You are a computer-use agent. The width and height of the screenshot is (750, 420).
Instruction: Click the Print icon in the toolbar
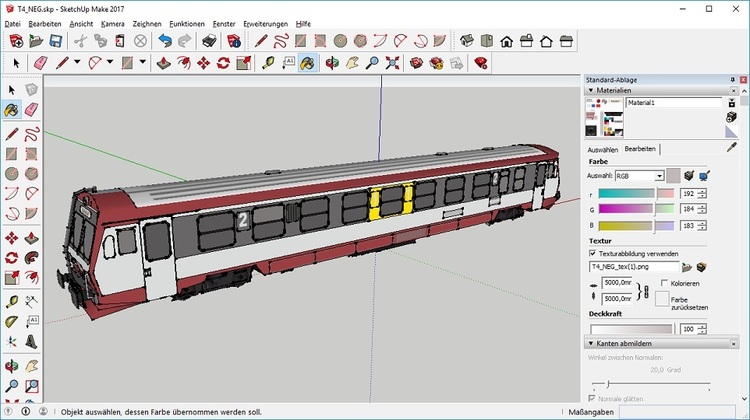pos(209,41)
